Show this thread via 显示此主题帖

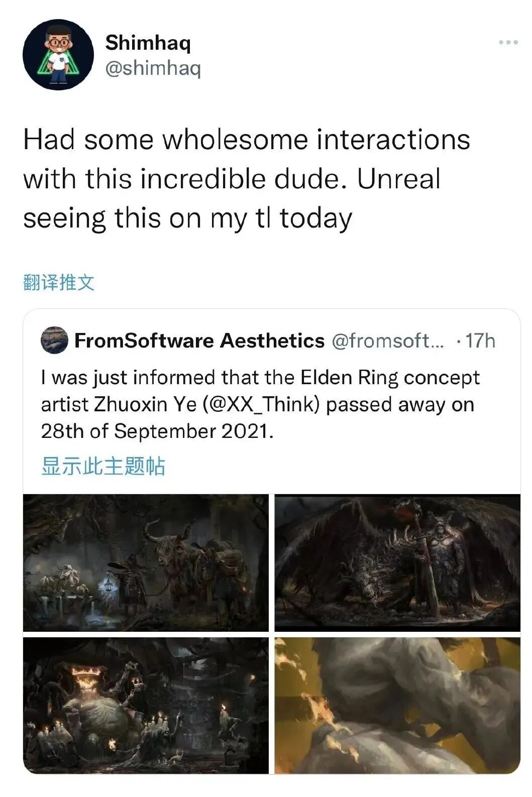(x=103, y=466)
